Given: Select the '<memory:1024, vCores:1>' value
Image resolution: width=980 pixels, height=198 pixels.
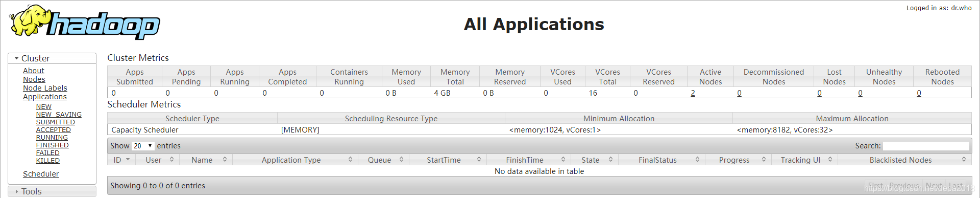Looking at the screenshot, I should click(x=555, y=130).
